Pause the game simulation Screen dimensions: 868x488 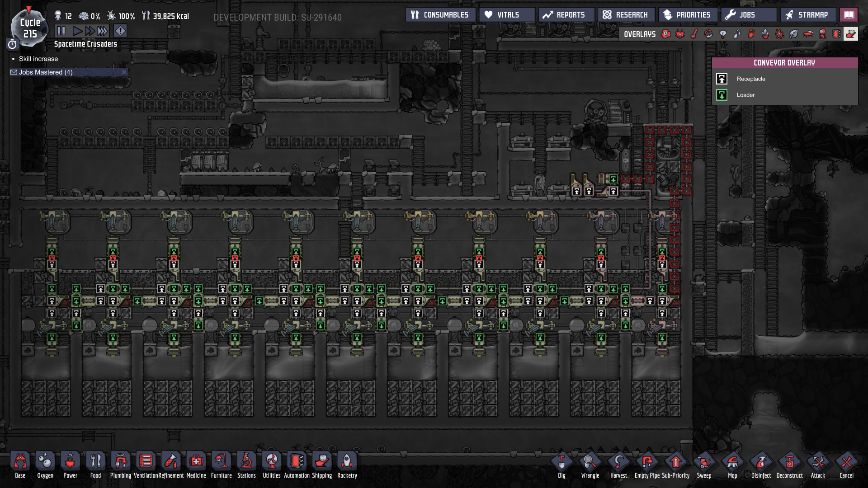pos(61,31)
